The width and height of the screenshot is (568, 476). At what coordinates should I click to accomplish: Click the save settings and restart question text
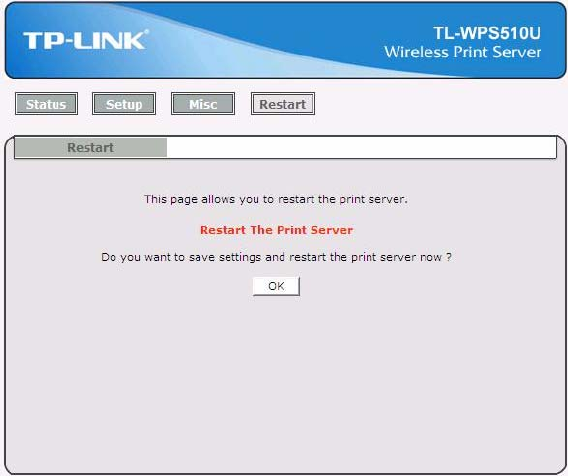click(x=276, y=257)
